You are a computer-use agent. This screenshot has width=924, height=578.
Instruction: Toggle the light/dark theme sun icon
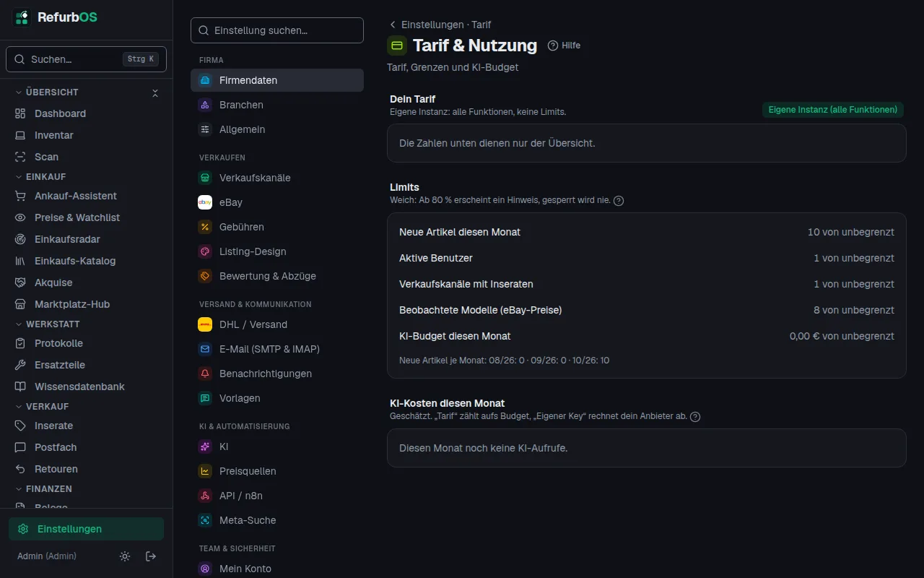[x=125, y=556]
